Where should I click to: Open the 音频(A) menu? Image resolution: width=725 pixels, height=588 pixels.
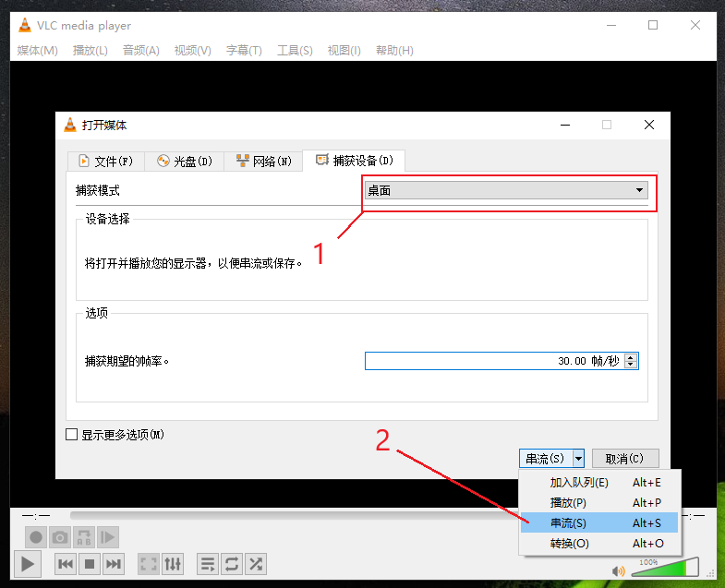pos(141,51)
